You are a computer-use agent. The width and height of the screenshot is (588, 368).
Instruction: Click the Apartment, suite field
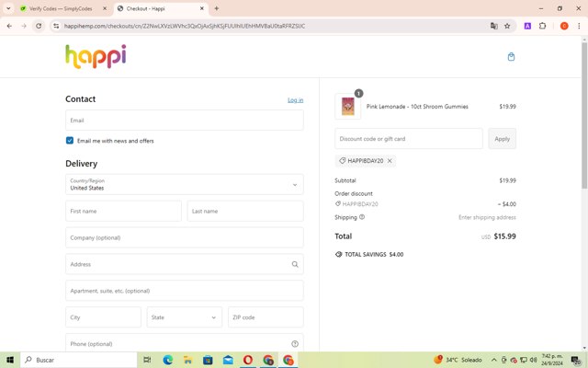(x=184, y=291)
